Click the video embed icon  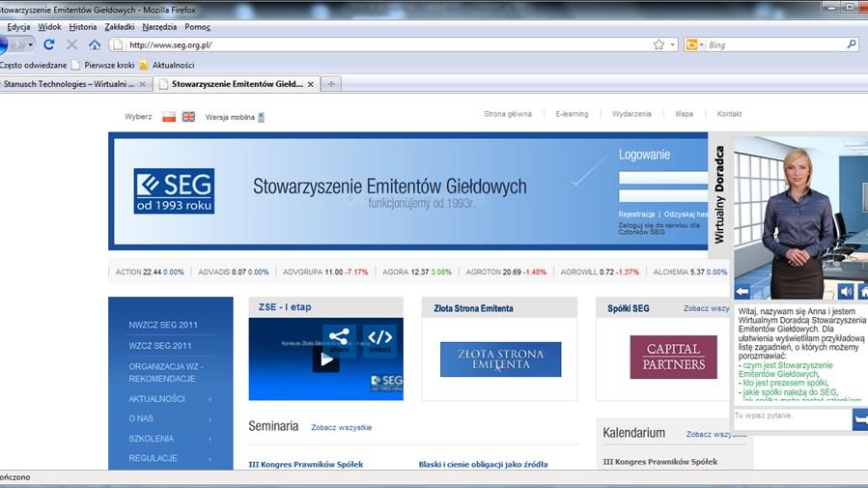pos(379,339)
